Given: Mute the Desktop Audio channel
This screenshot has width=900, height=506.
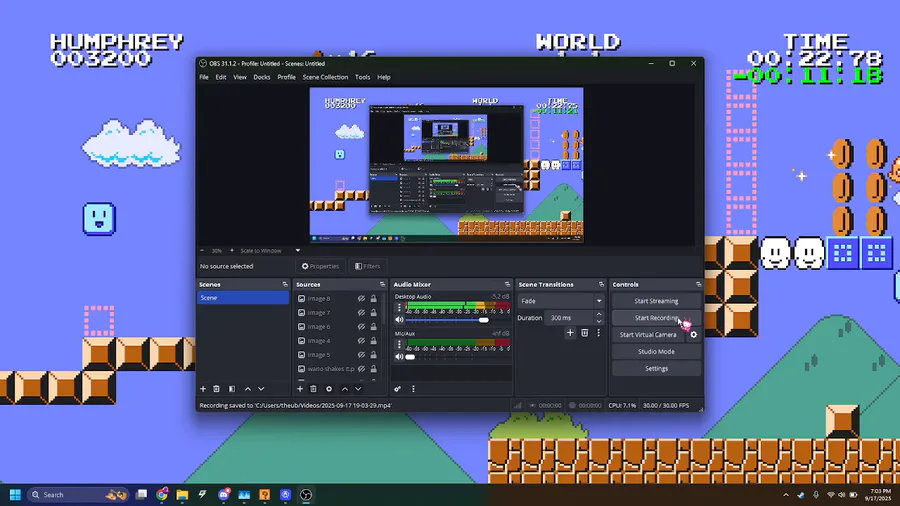Looking at the screenshot, I should [399, 320].
